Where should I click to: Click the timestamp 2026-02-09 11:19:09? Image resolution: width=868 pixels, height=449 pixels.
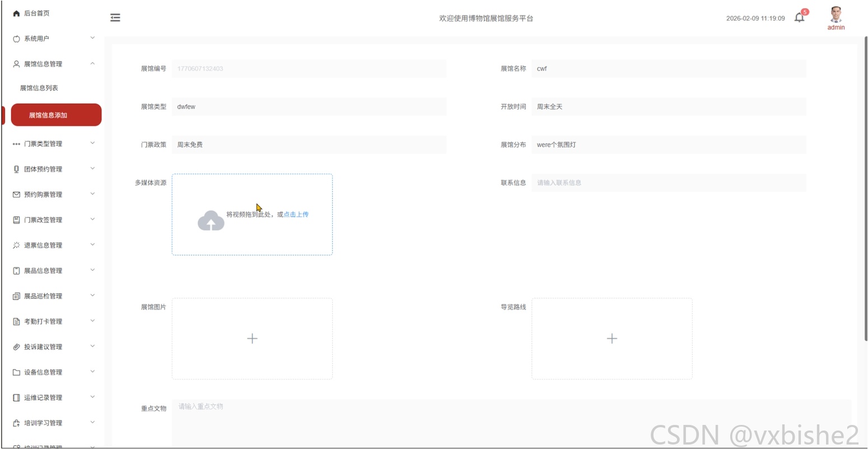pyautogui.click(x=755, y=18)
